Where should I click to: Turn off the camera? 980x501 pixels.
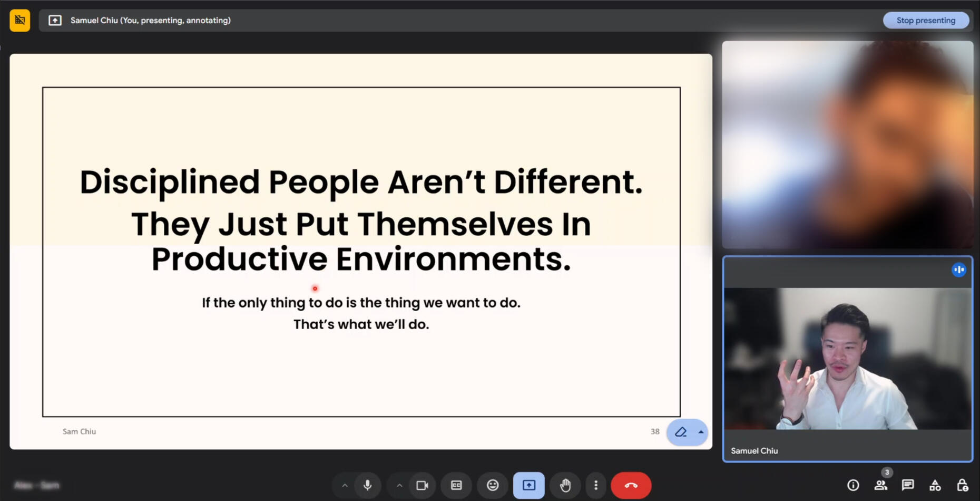(422, 485)
